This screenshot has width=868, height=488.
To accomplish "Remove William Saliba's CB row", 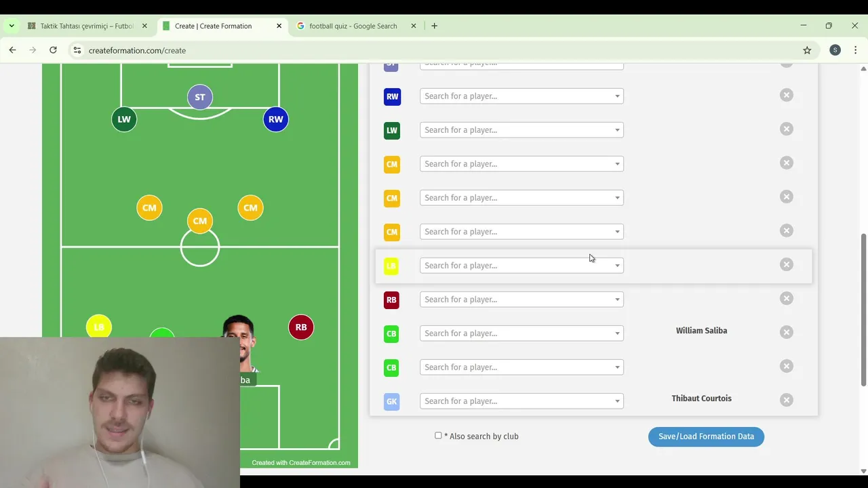I will (x=787, y=332).
